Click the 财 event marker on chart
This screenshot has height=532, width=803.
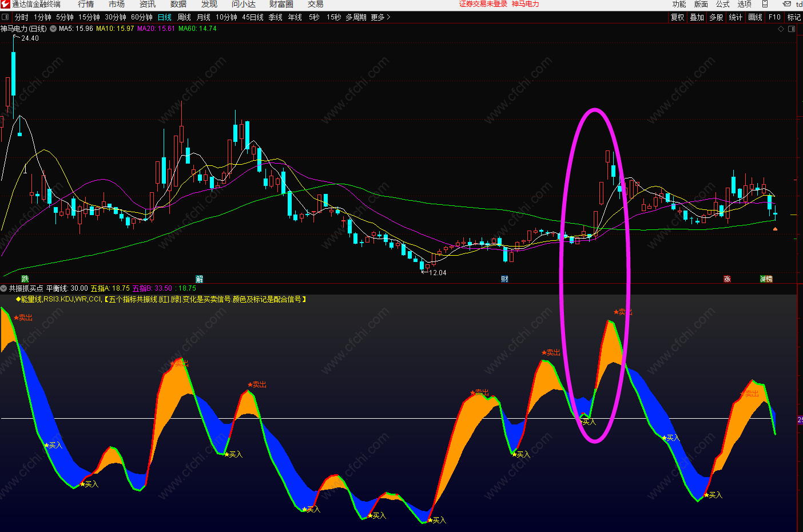pos(504,279)
